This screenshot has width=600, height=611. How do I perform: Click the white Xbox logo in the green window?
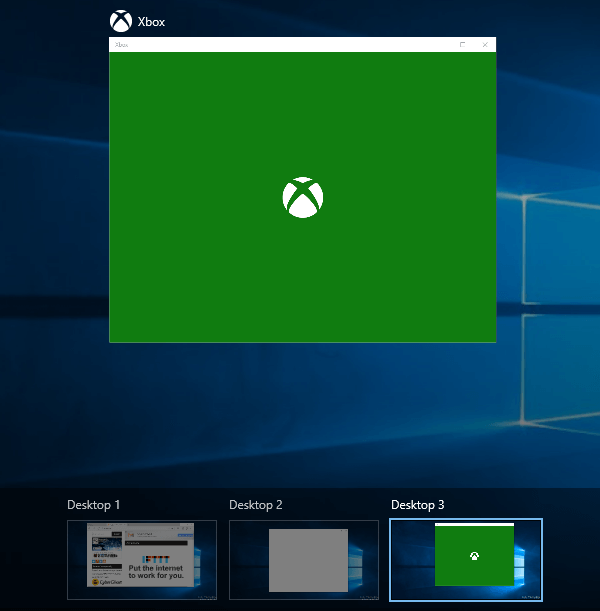coord(303,198)
